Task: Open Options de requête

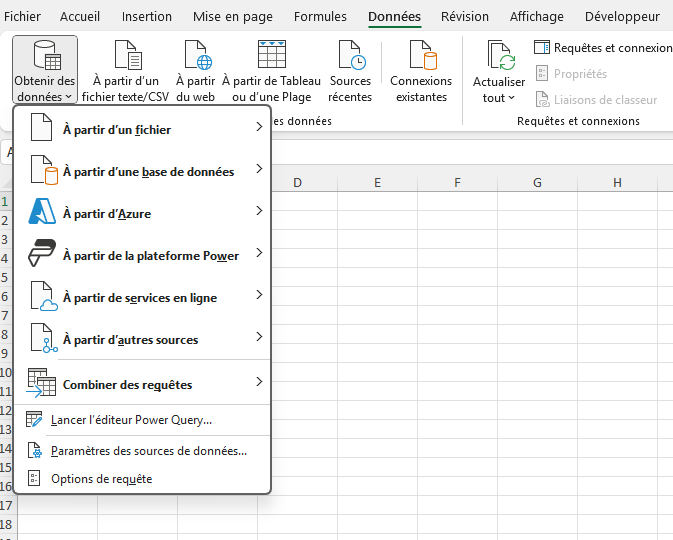Action: coord(142,478)
